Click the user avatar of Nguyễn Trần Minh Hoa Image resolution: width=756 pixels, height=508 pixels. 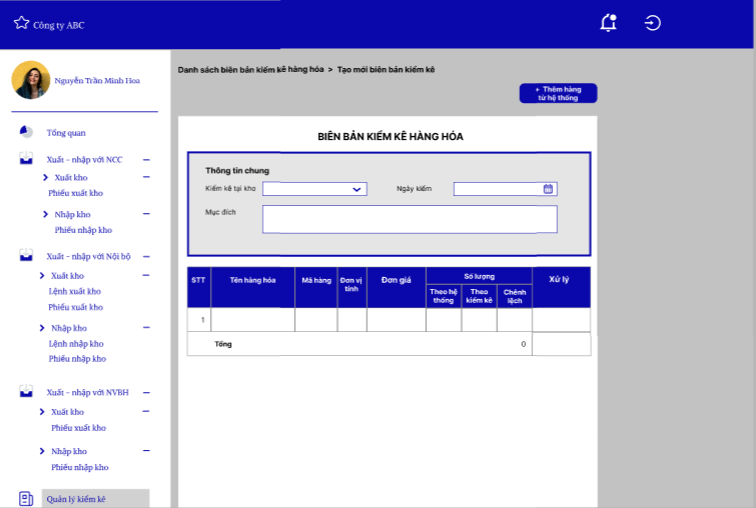[31, 80]
